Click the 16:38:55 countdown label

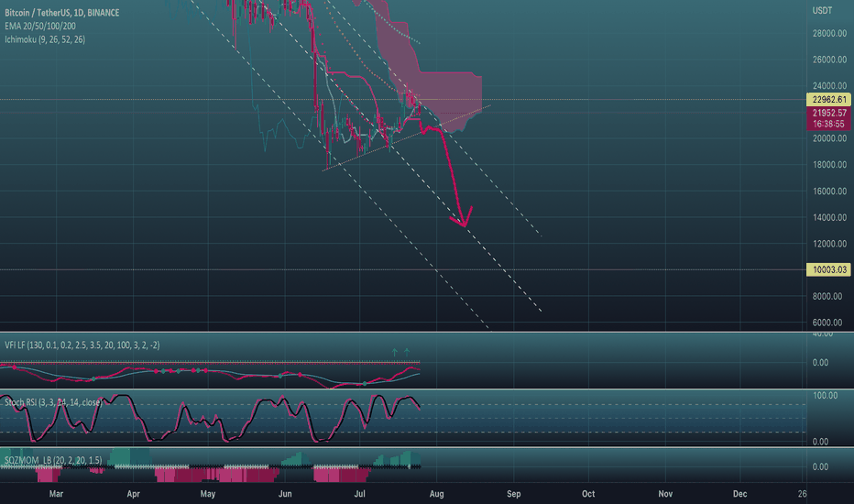coord(828,125)
